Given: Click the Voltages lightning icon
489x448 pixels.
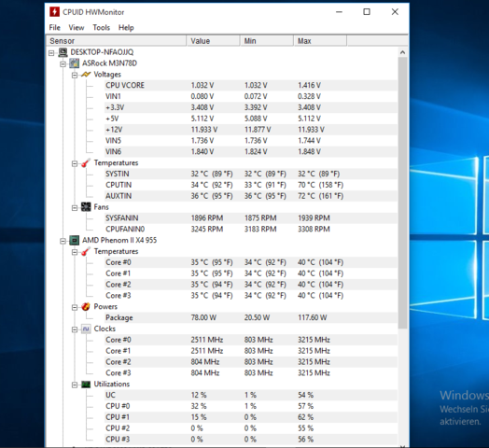Looking at the screenshot, I should click(x=86, y=75).
